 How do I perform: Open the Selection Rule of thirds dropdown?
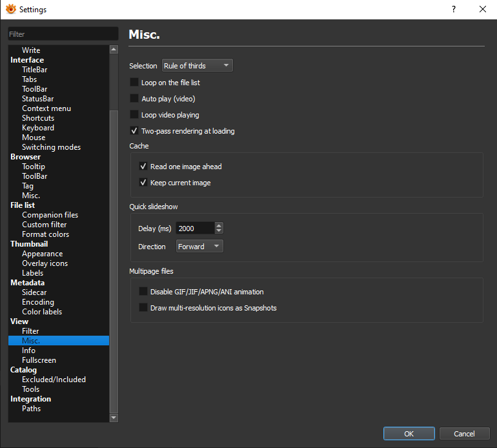coord(196,66)
